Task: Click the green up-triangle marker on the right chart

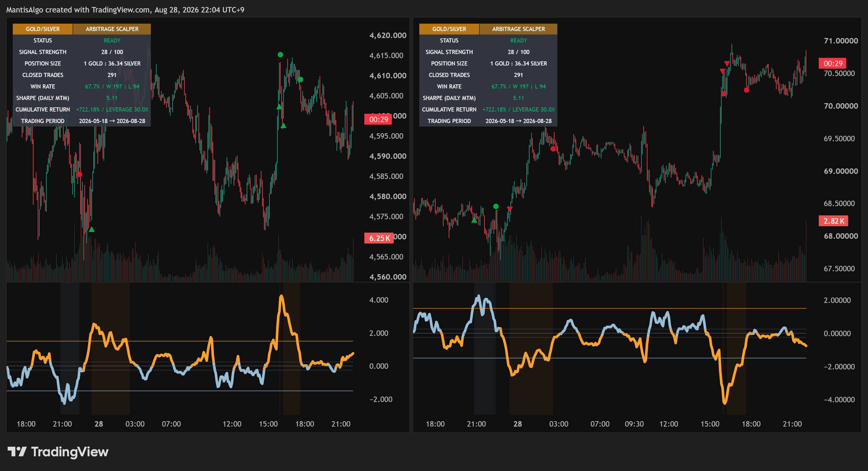Action: 474,220
